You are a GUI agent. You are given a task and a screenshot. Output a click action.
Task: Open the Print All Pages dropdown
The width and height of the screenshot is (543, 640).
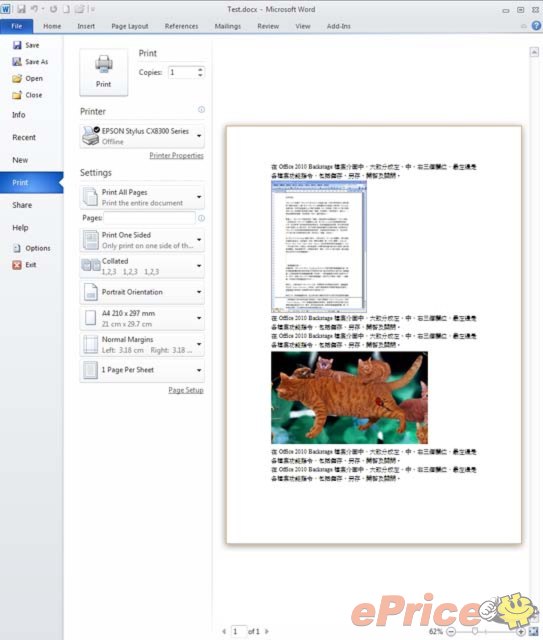click(142, 197)
